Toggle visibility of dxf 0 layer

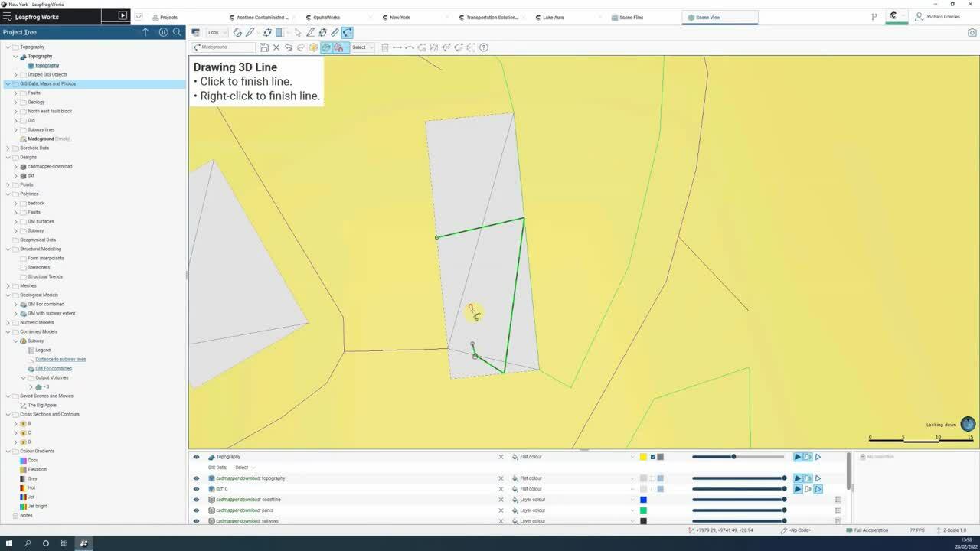click(x=196, y=489)
